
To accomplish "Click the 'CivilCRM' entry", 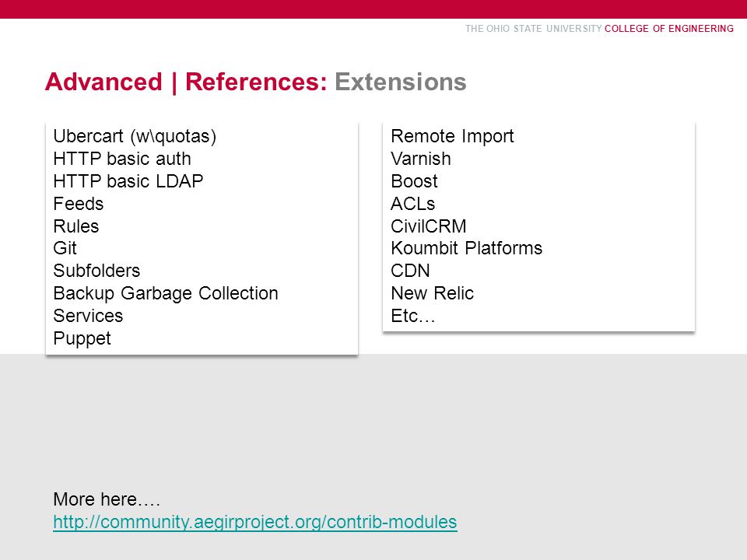I will pos(428,226).
